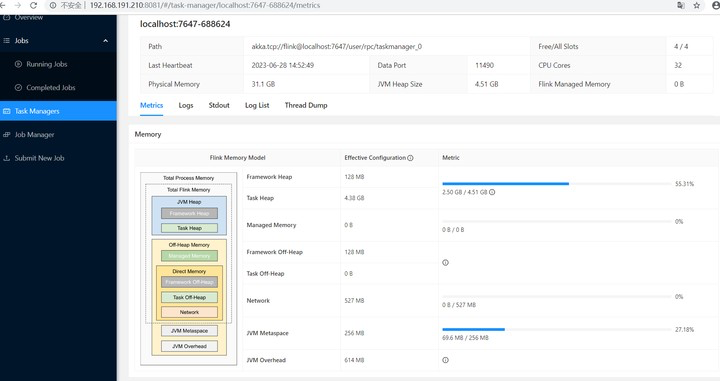Click info icon next to 2.50 GB / 4.51 GB

(x=492, y=192)
